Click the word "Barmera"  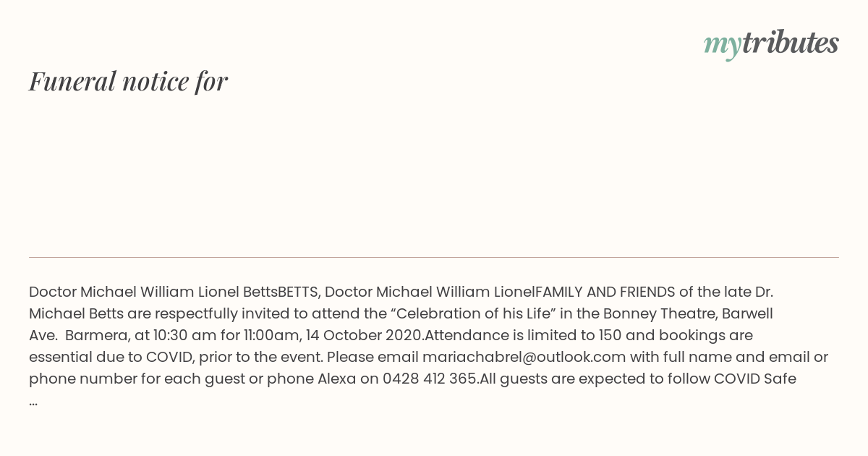[x=95, y=335]
